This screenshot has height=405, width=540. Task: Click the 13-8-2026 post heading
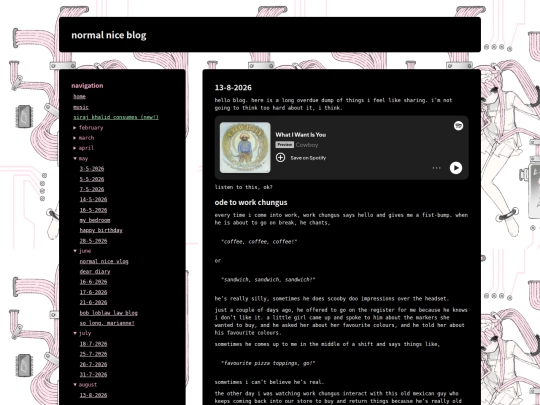233,87
